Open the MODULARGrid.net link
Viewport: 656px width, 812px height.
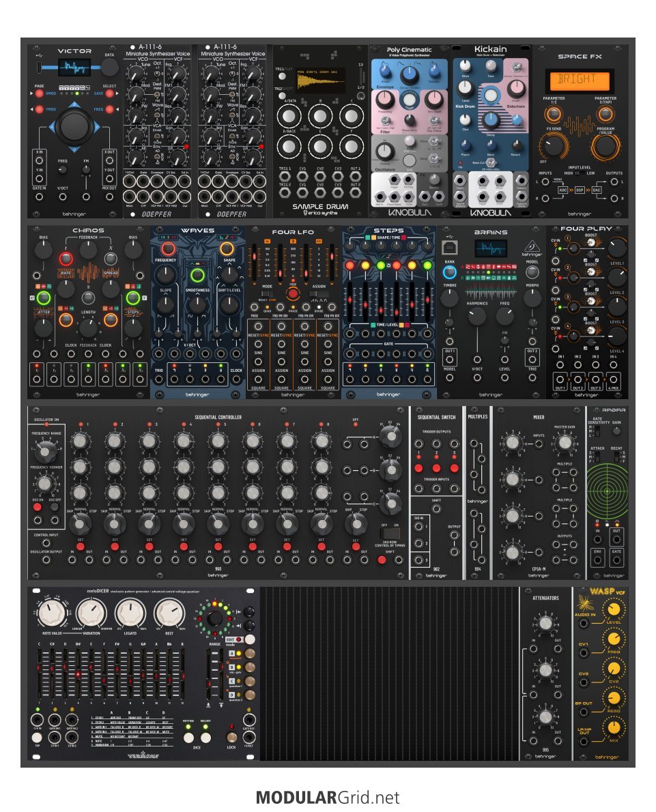328,797
